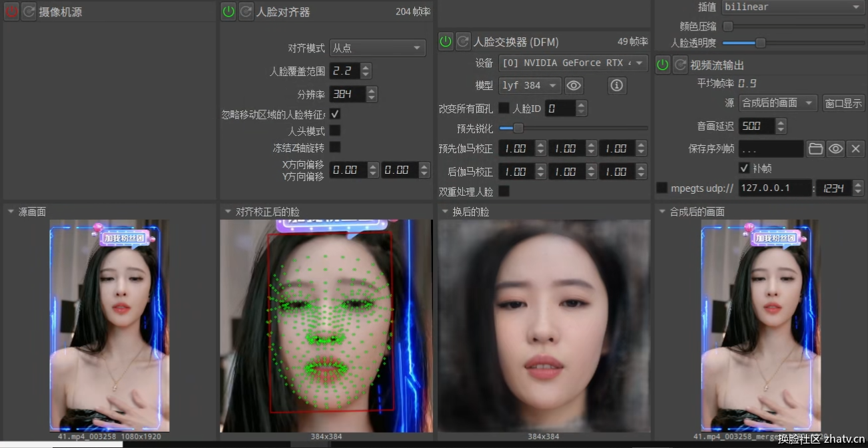This screenshot has height=448, width=868.
Task: Turn off the stream output (视频流输出) power button
Action: click(663, 65)
